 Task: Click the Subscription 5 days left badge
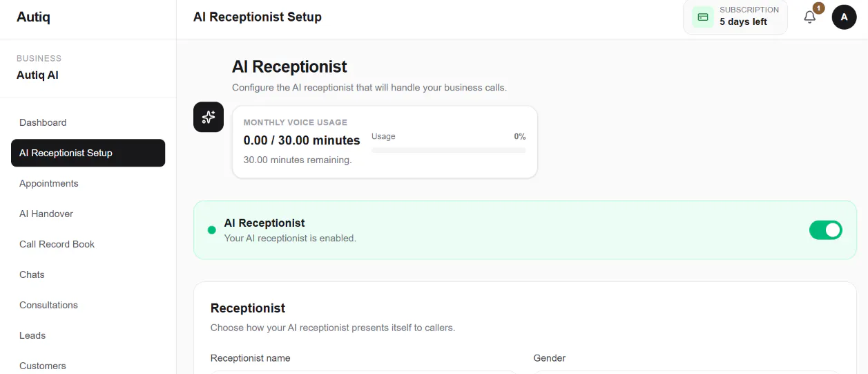pos(735,17)
